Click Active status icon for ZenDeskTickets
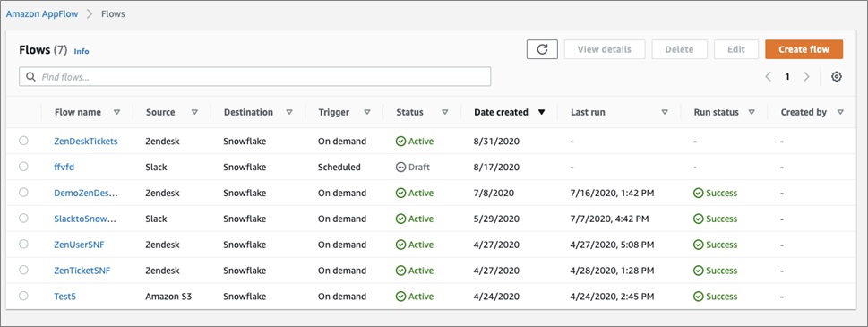 click(400, 141)
